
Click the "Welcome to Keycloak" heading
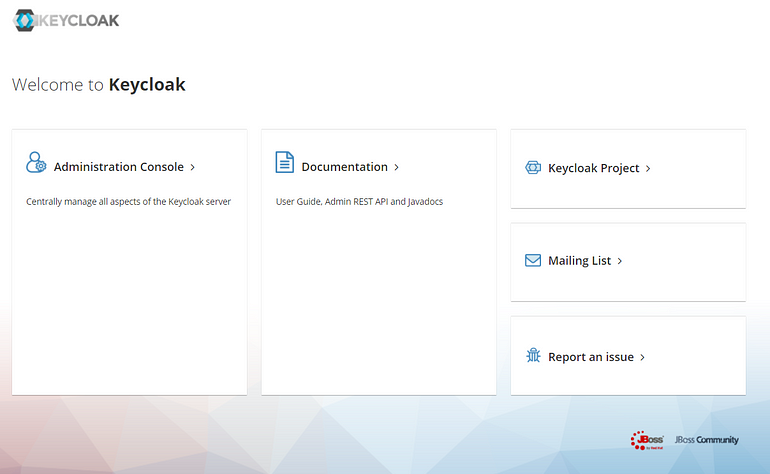click(x=99, y=84)
